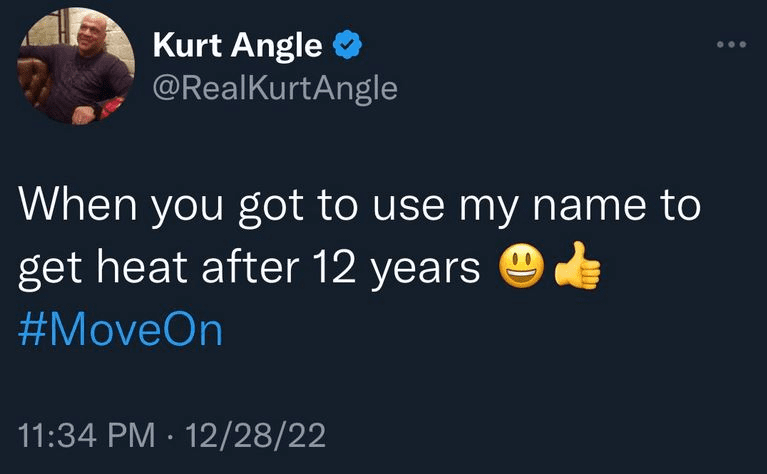Click the blue verified checkmark badge
This screenshot has height=474, width=767.
coord(346,46)
